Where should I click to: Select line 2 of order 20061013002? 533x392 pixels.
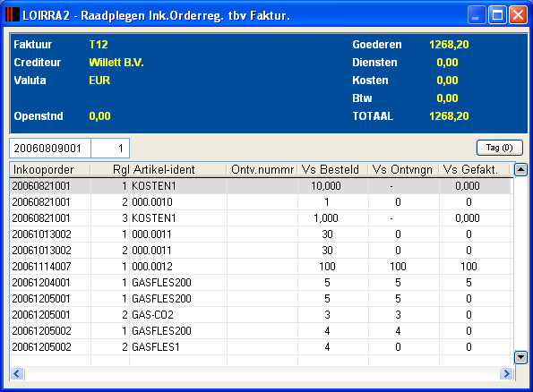(260, 251)
